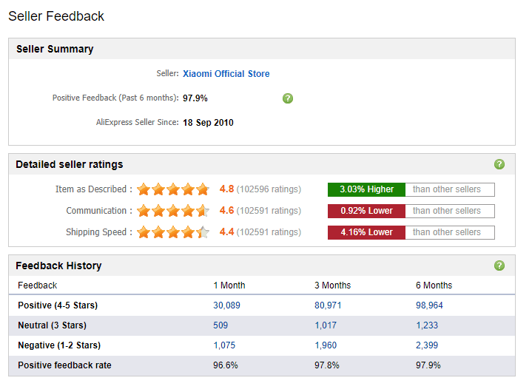Click the Negative (1-2 Stars) row label
The width and height of the screenshot is (532, 392).
pos(59,345)
